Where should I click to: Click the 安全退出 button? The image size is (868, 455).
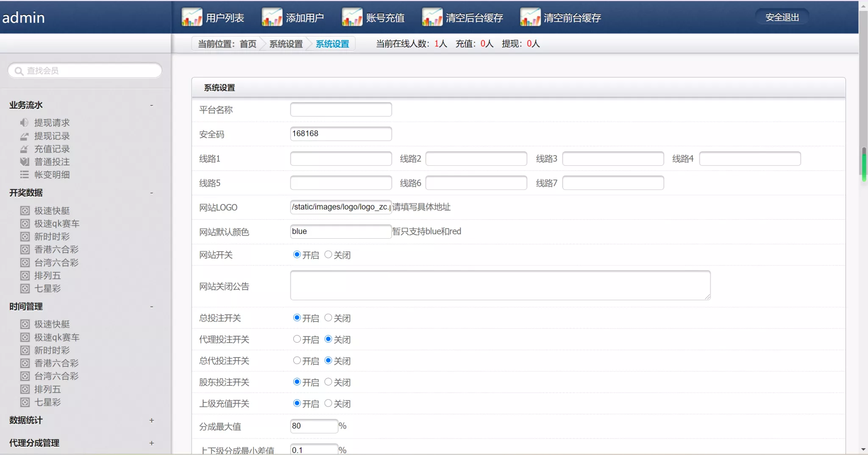coord(782,17)
